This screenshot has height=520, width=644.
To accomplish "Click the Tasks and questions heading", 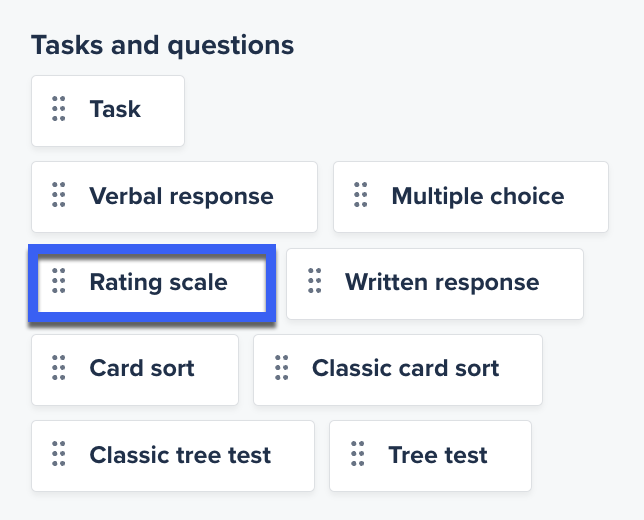I will click(162, 45).
